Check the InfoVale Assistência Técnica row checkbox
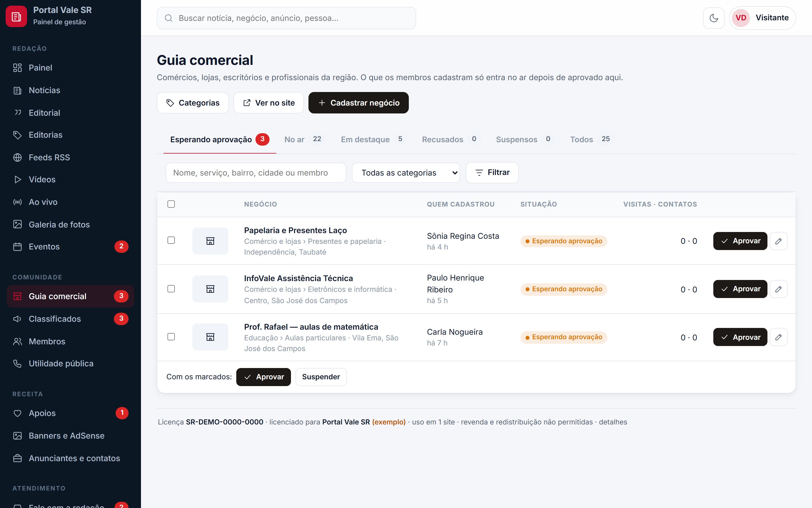 (x=171, y=289)
